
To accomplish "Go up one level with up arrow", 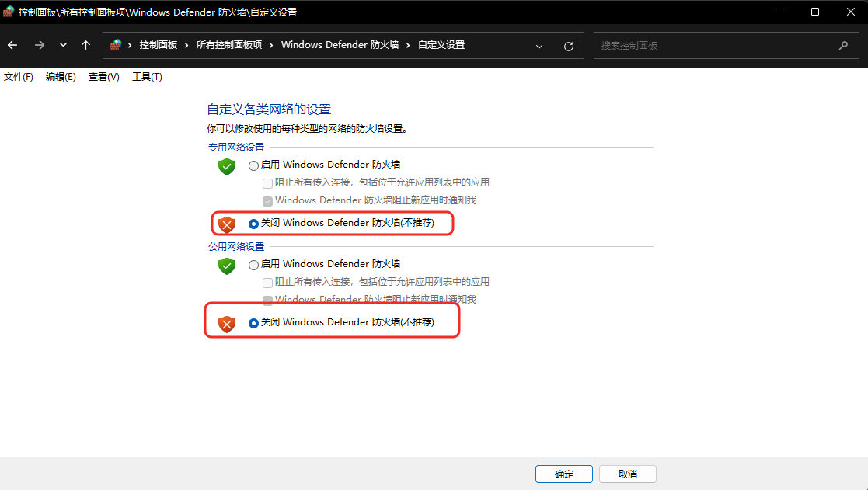I will point(85,45).
